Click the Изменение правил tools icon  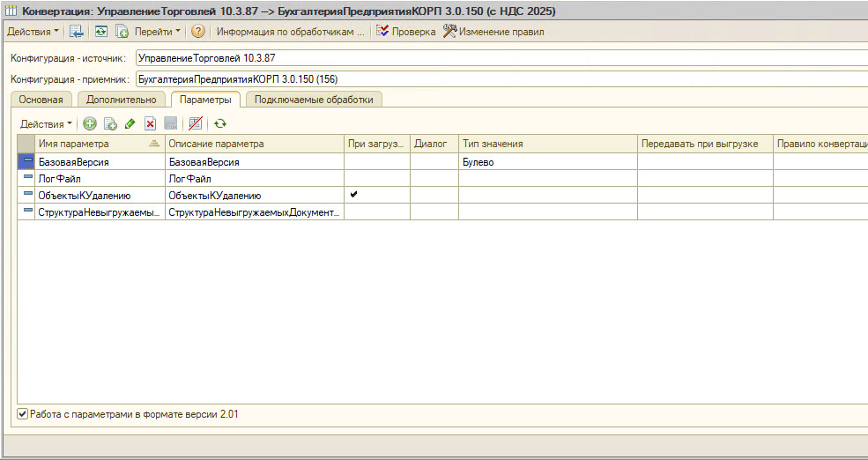449,31
